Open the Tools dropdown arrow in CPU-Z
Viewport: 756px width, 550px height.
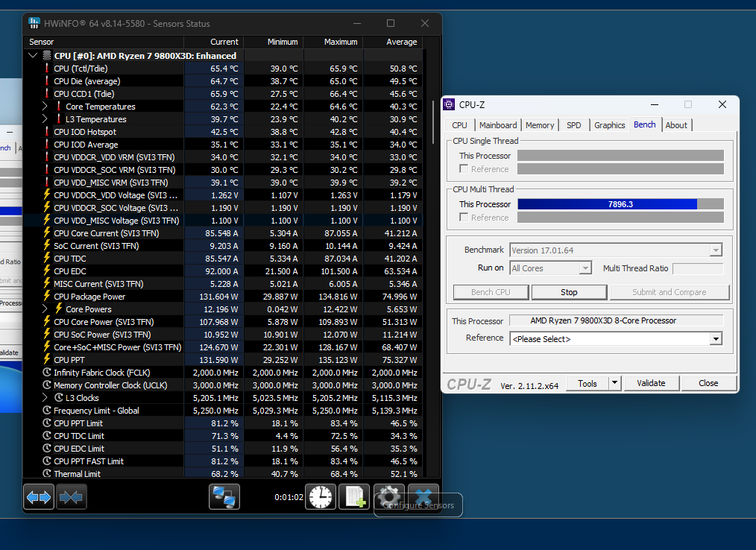(614, 383)
